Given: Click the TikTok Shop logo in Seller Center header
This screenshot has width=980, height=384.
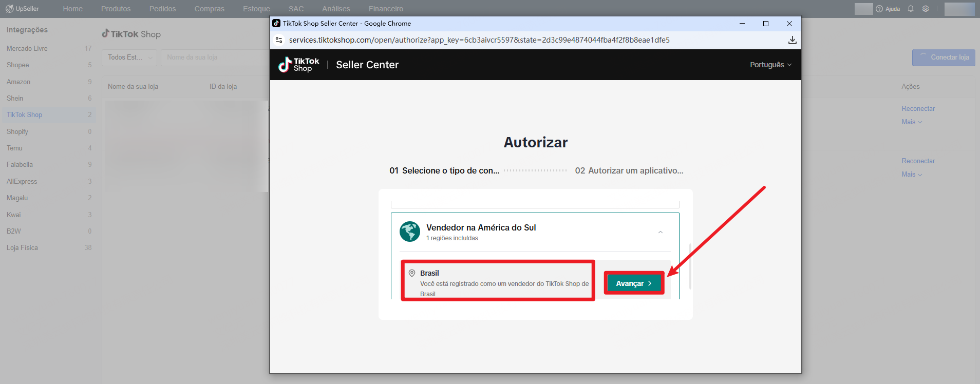Looking at the screenshot, I should (298, 65).
